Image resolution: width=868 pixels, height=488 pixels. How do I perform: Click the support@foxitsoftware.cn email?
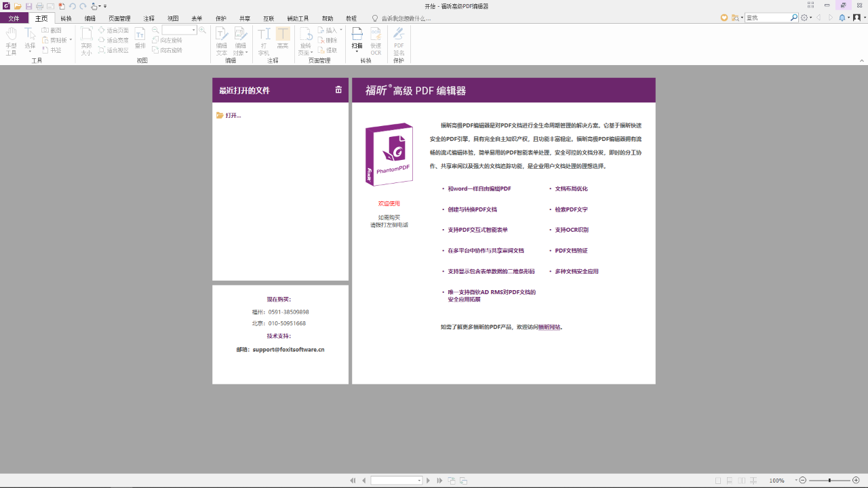coord(288,350)
